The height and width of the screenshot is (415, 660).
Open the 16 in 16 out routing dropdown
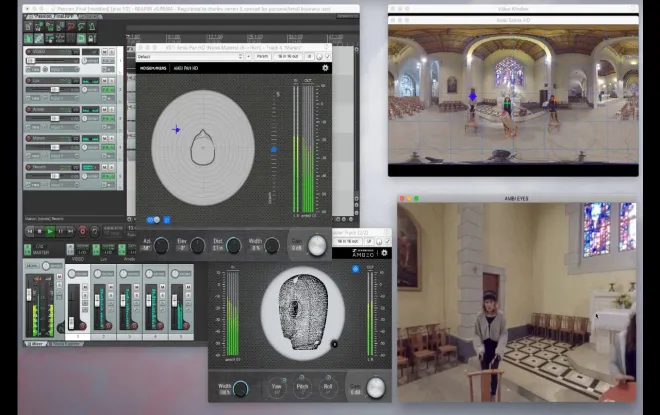click(288, 57)
